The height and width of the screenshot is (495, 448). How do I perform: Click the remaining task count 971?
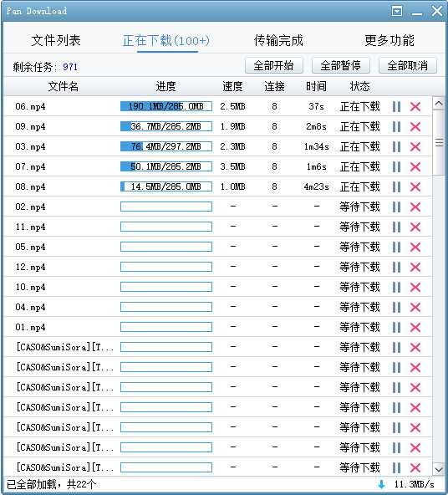click(70, 67)
